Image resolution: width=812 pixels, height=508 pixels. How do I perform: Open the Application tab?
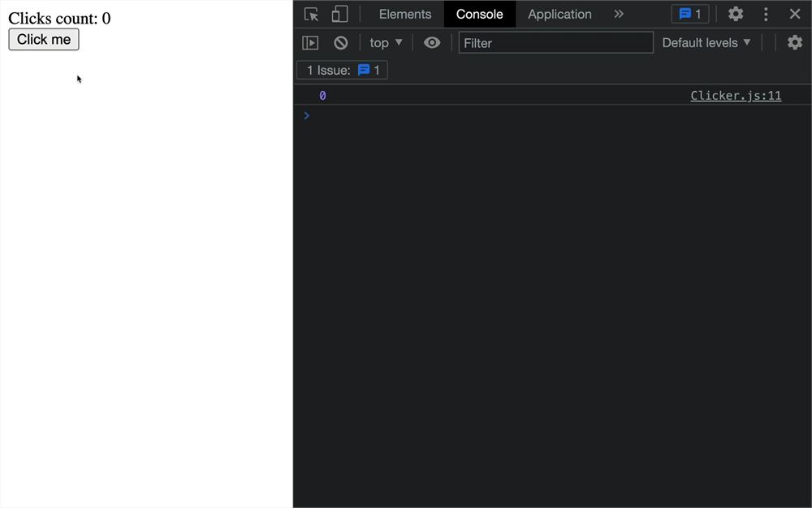559,14
